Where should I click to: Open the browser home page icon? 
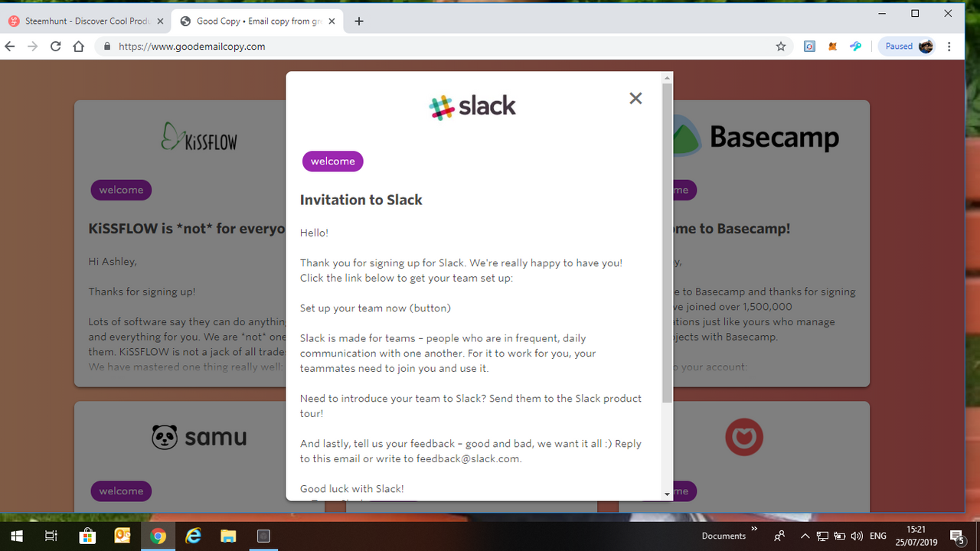[78, 47]
